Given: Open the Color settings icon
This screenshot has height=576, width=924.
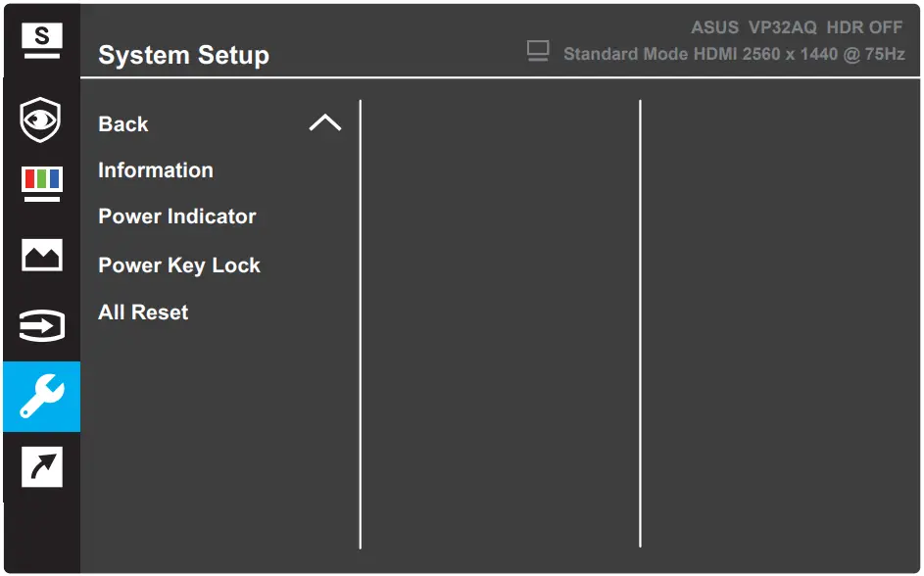Looking at the screenshot, I should click(x=41, y=183).
